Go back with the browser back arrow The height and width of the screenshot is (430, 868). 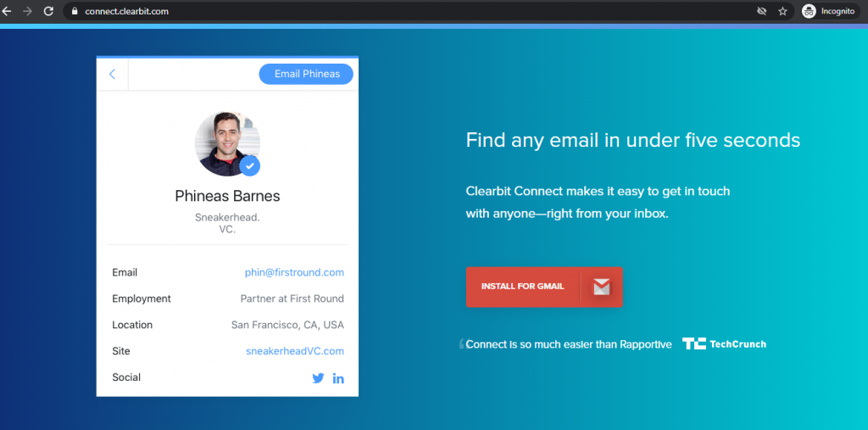click(7, 11)
